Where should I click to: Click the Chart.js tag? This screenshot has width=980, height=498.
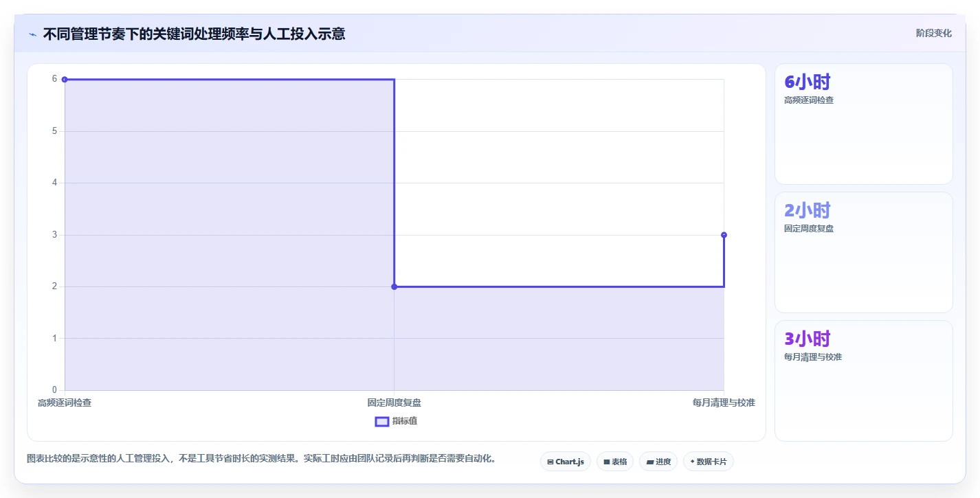(x=566, y=462)
